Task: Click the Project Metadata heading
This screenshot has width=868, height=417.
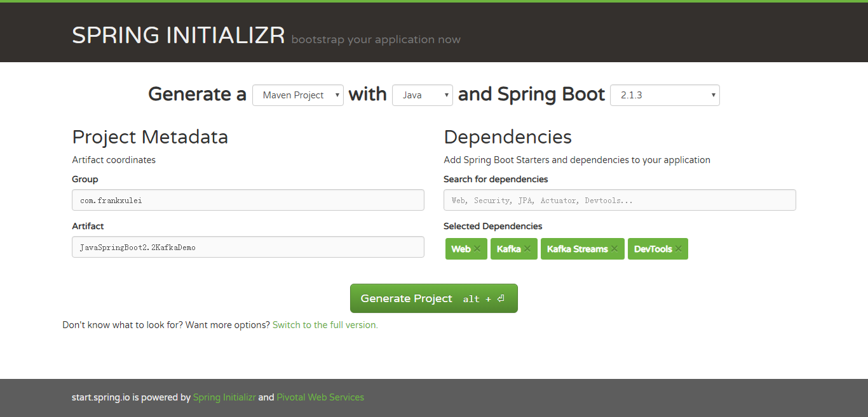Action: click(x=150, y=137)
